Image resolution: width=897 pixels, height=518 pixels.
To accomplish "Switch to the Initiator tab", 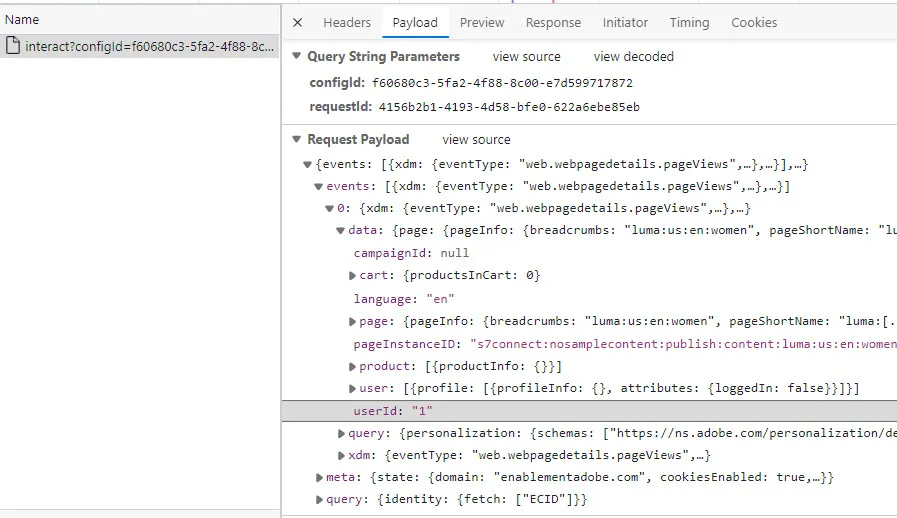I will tap(625, 23).
